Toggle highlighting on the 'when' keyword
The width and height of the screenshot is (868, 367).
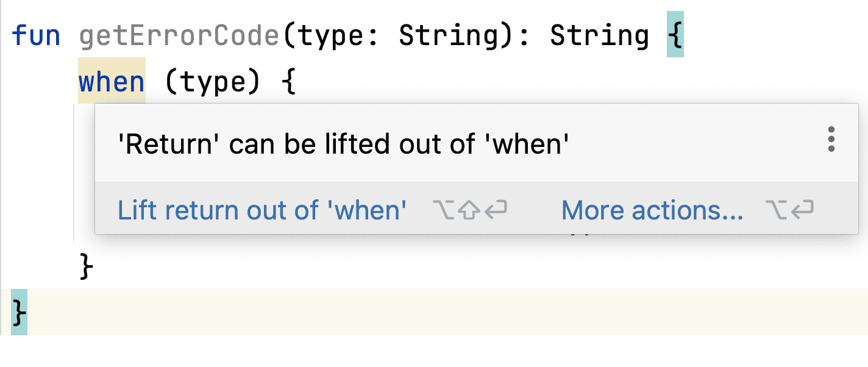111,80
